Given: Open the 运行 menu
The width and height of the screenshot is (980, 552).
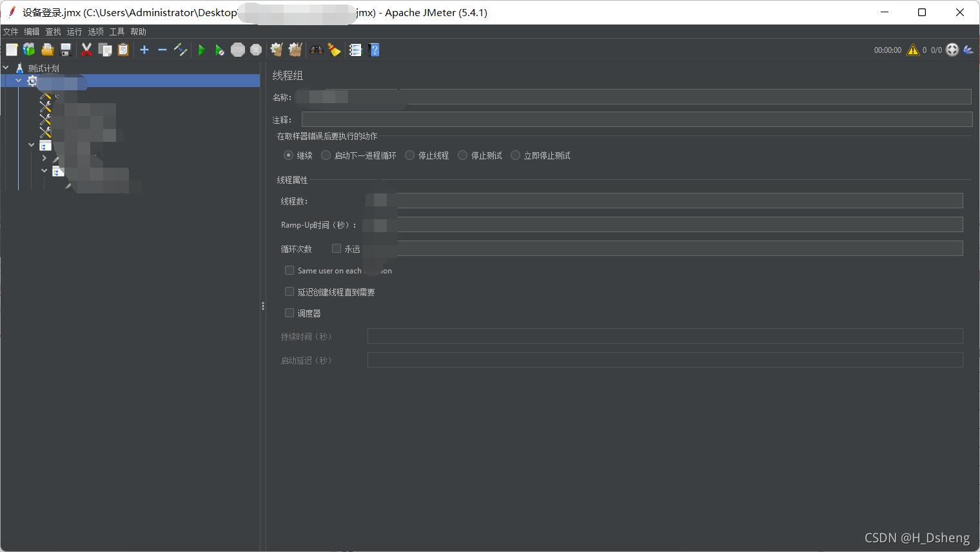Looking at the screenshot, I should point(75,32).
